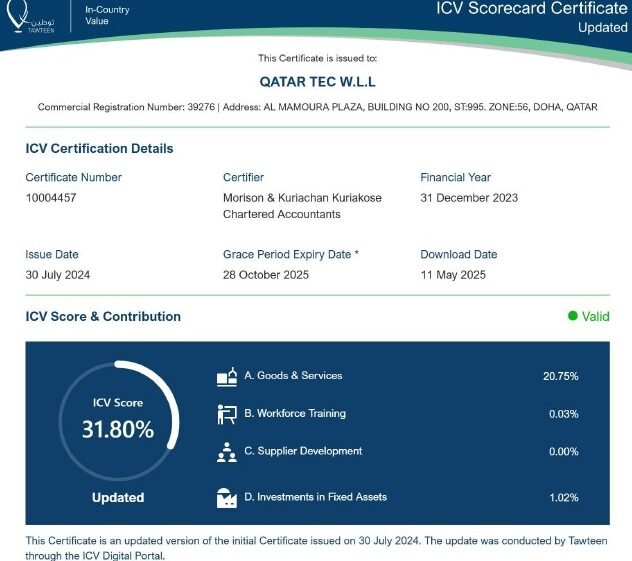Select 'Morison & Kuriachan Kuriakose' certifier name

coord(302,198)
